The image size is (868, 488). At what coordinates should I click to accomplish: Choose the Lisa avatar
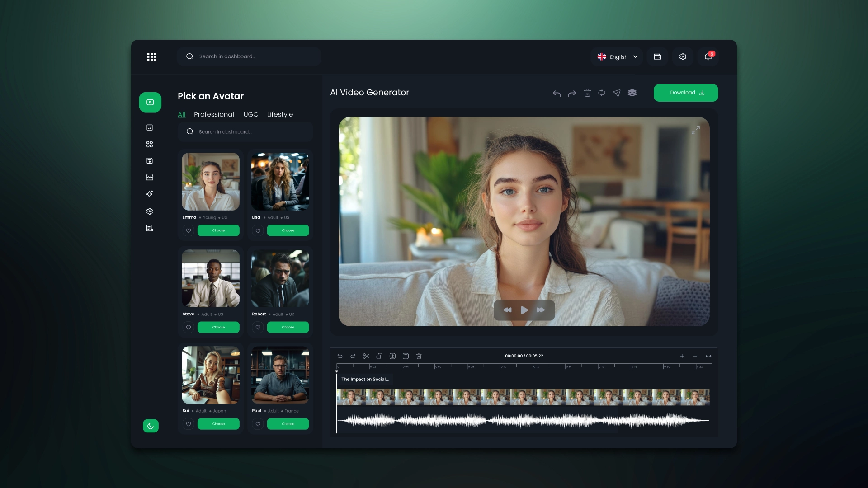click(x=288, y=230)
